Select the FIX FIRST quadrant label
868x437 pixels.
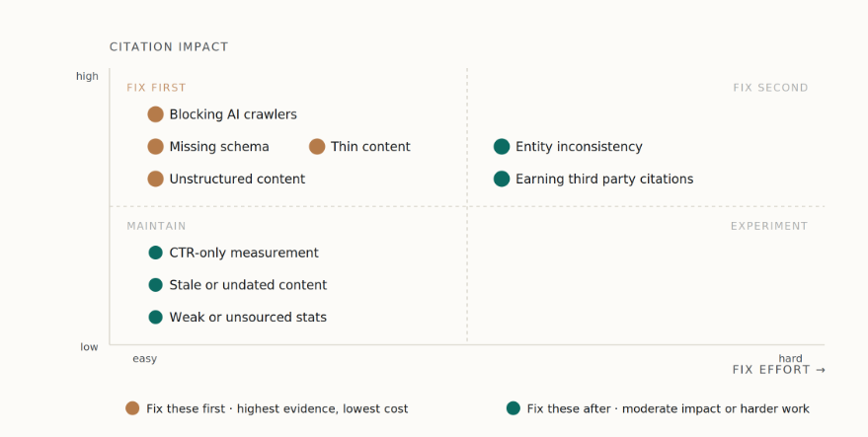(x=156, y=88)
